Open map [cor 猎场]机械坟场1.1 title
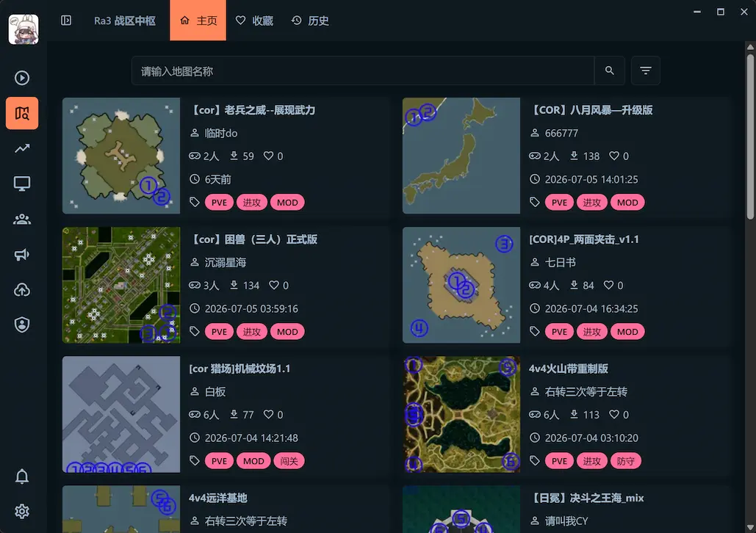The height and width of the screenshot is (533, 756). (240, 369)
